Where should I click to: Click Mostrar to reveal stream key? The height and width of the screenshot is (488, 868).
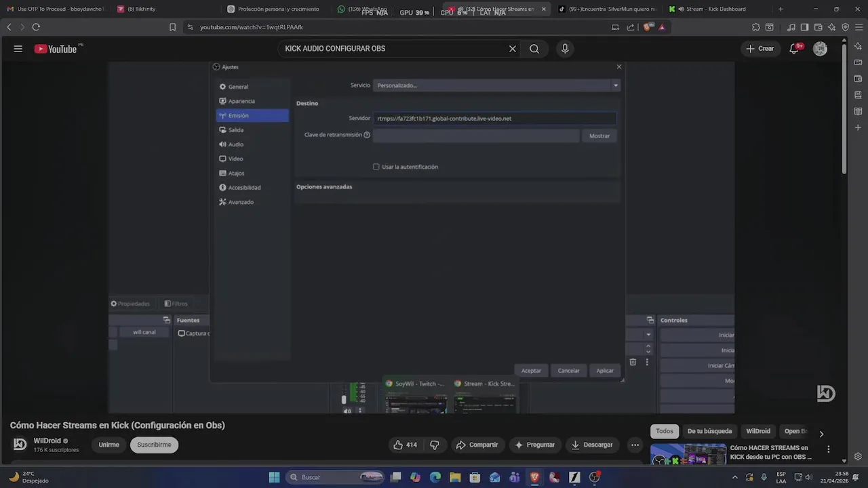tap(599, 136)
